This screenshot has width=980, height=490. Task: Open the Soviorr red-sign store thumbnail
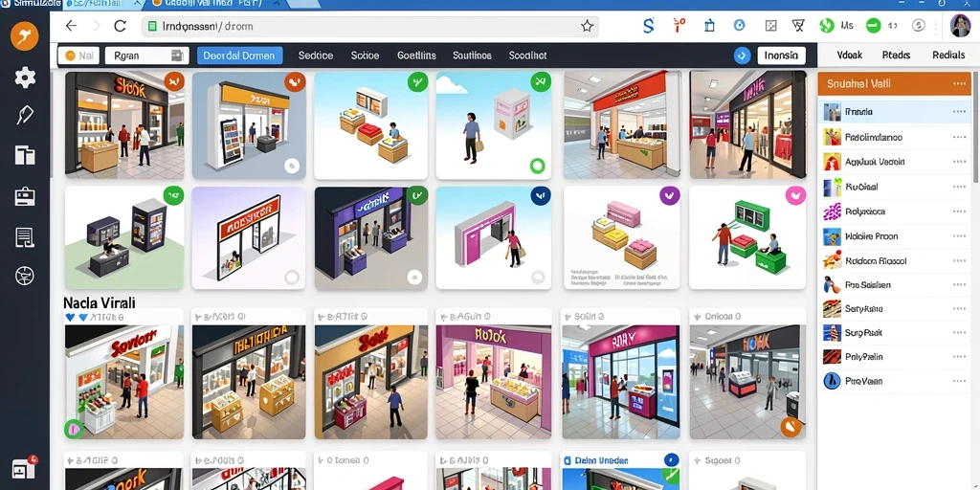123,381
